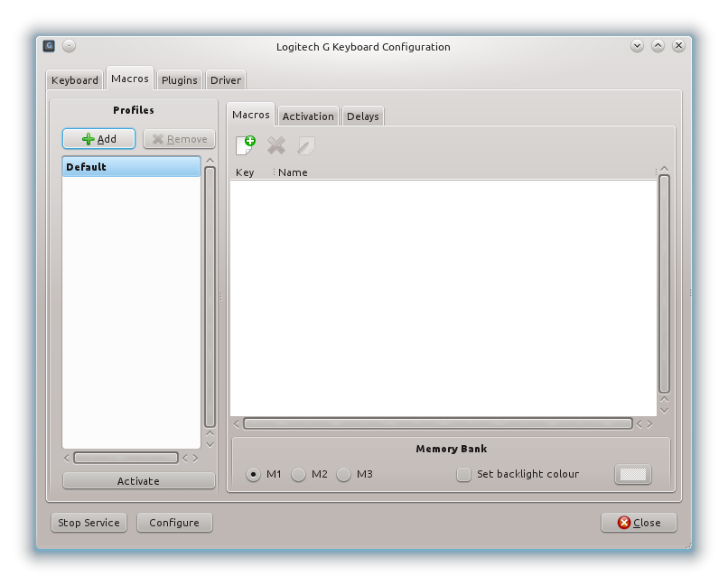Add a new profile
728x585 pixels.
99,139
